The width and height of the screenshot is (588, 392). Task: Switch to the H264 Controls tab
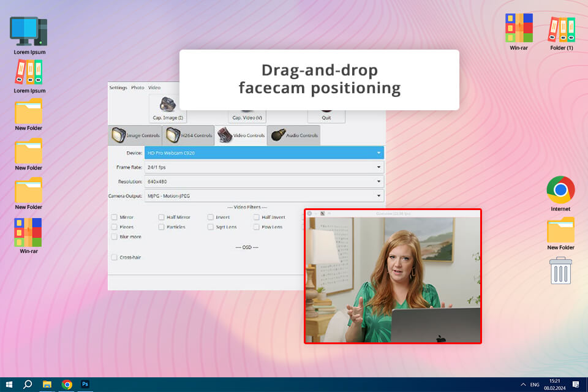189,135
